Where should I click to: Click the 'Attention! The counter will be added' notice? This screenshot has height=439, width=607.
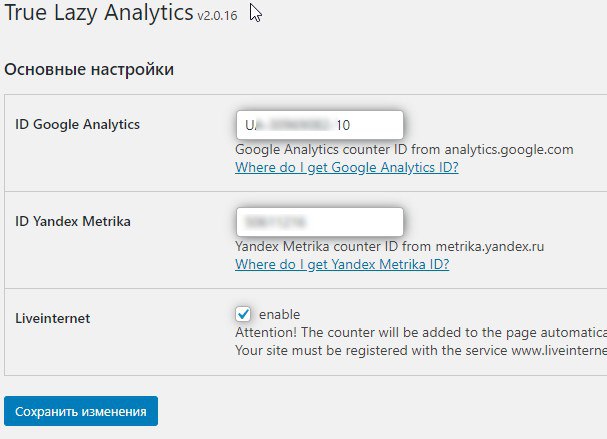coord(421,333)
